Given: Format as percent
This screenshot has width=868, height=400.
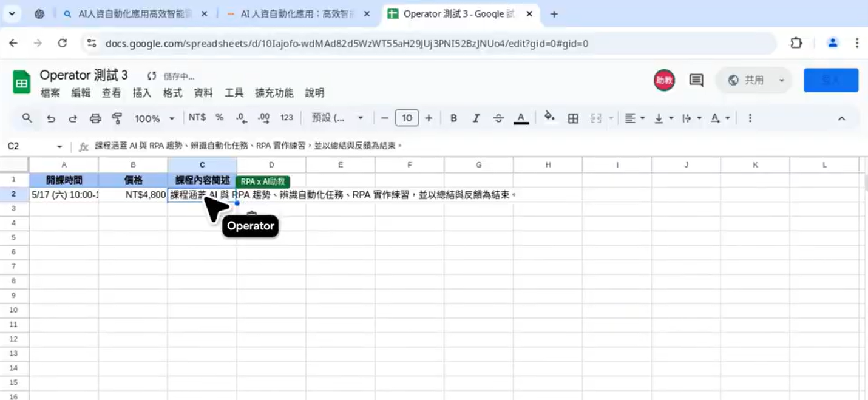Looking at the screenshot, I should point(219,118).
